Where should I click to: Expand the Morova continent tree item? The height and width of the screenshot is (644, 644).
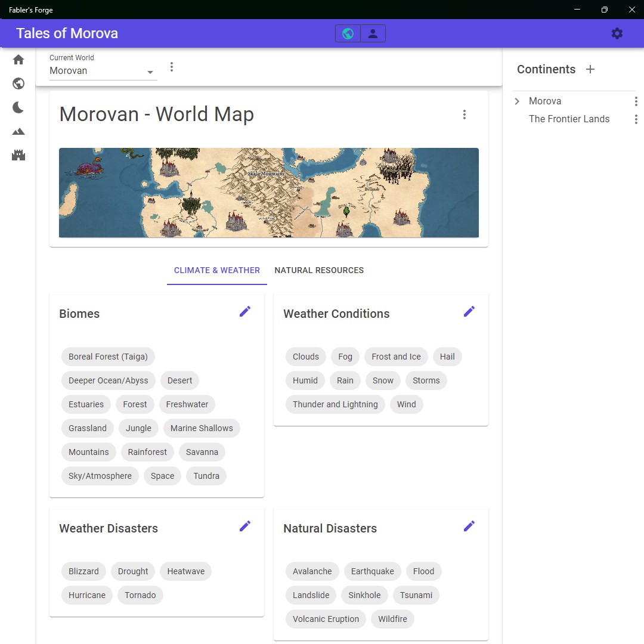pyautogui.click(x=517, y=101)
